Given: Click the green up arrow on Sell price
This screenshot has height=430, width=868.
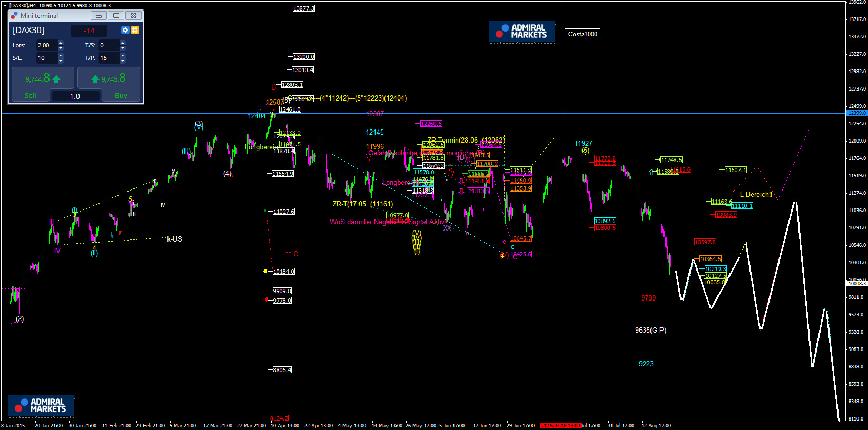Looking at the screenshot, I should 56,79.
